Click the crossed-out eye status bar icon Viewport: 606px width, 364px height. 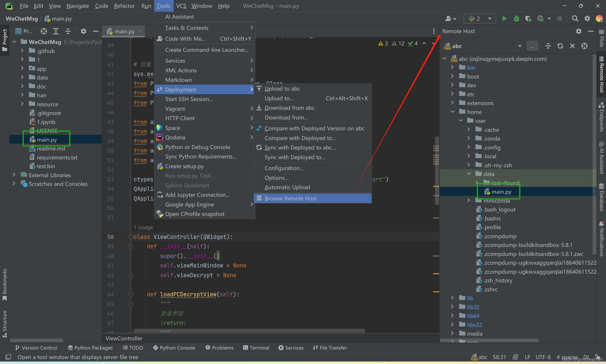click(x=515, y=357)
